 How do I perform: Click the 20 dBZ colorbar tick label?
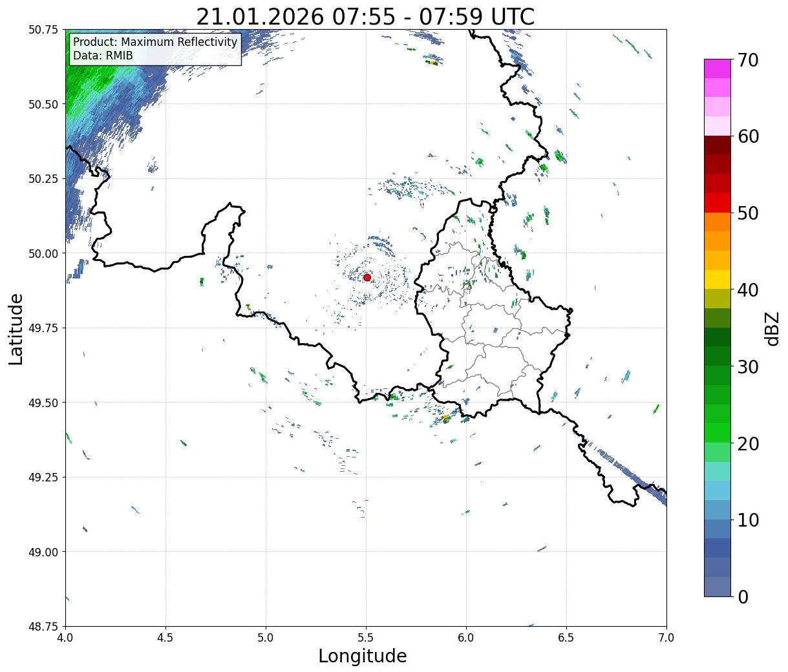pyautogui.click(x=748, y=444)
